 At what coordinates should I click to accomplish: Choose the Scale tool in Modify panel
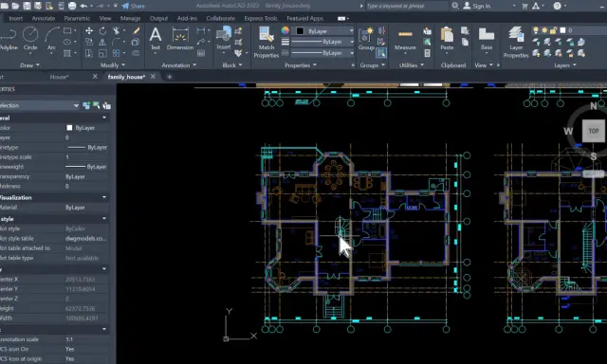[x=102, y=53]
